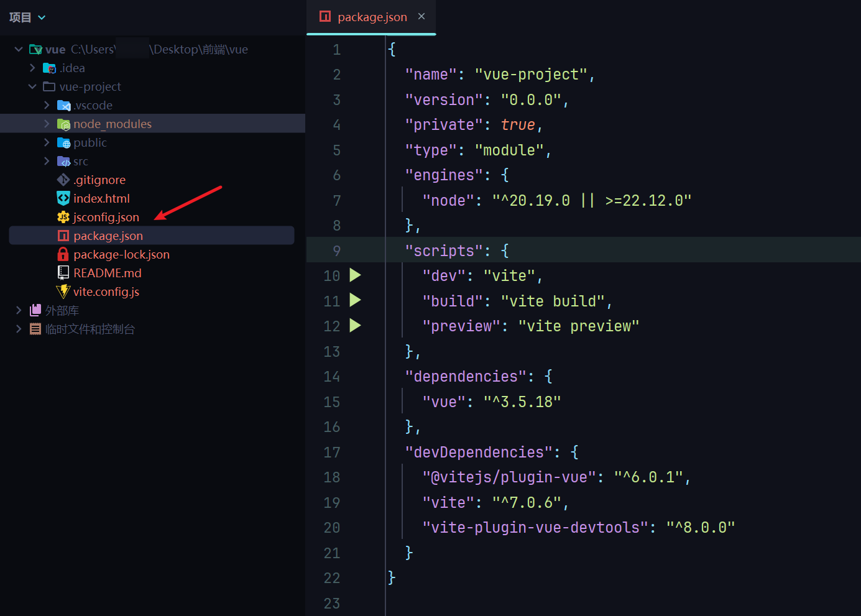Run the build script gutter icon
The width and height of the screenshot is (861, 616).
[x=355, y=301]
